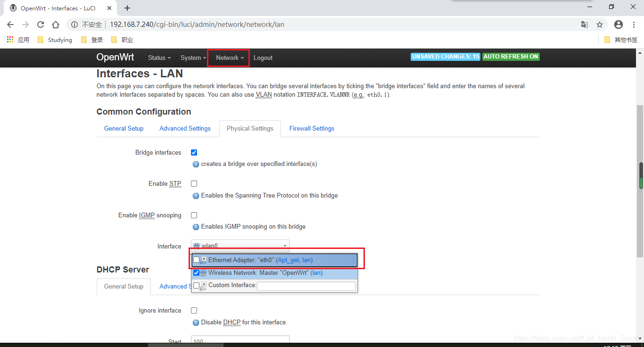644x347 pixels.
Task: Open the lan link beside Master OpenWrt
Action: click(x=316, y=273)
